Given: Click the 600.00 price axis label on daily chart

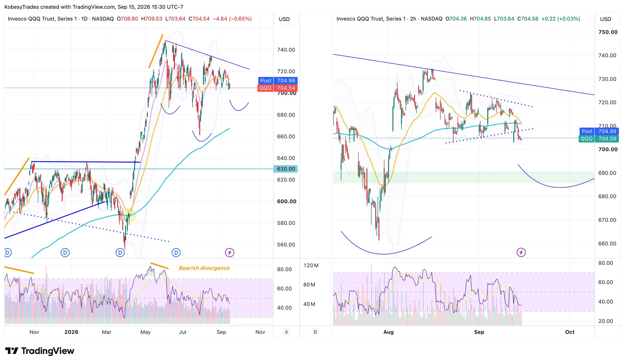Looking at the screenshot, I should [x=287, y=201].
